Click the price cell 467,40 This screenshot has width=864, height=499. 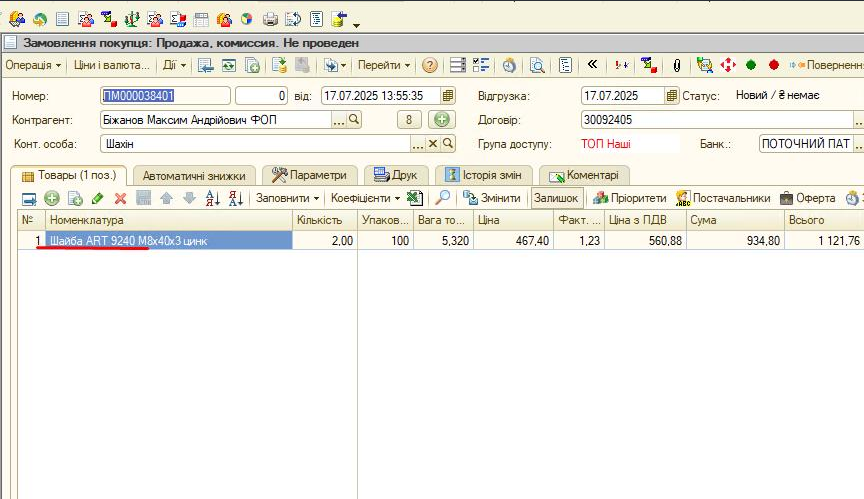point(513,241)
